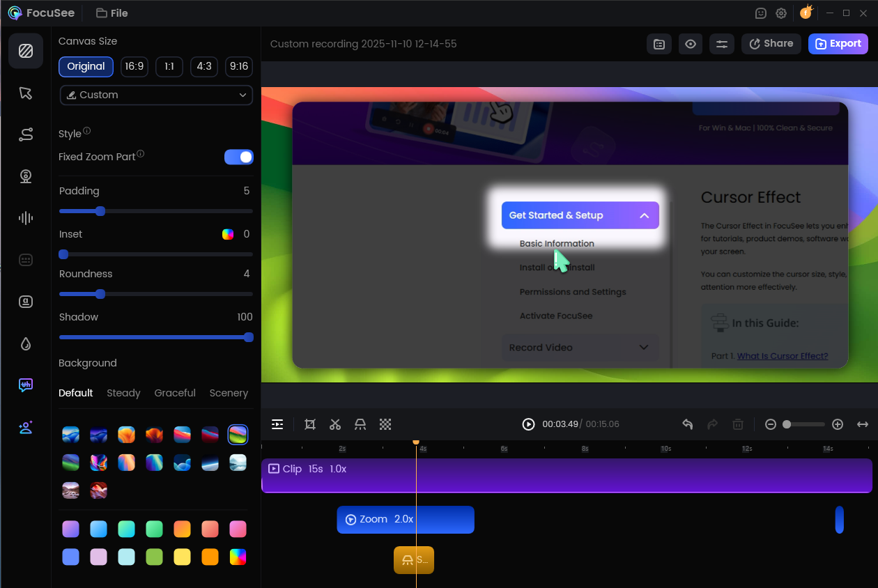
Task: Click the Padding slider handle
Action: pyautogui.click(x=100, y=211)
